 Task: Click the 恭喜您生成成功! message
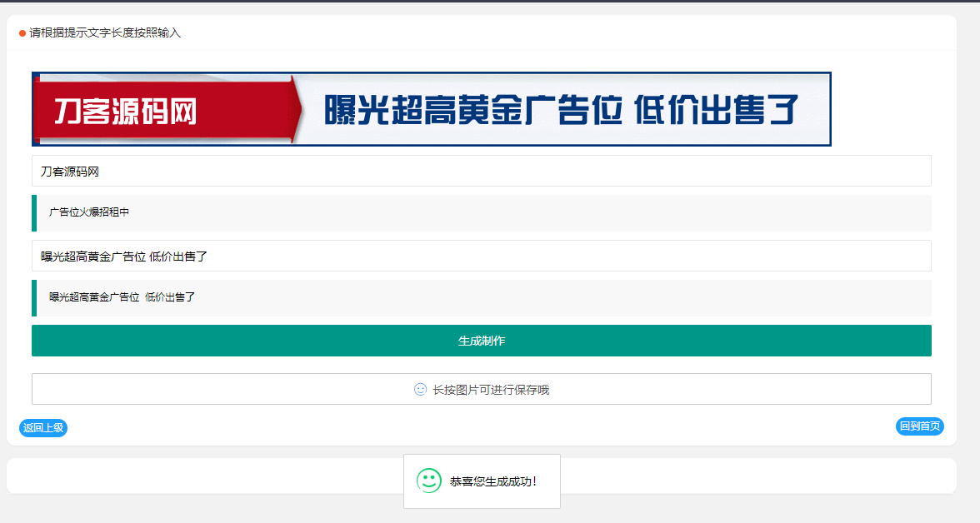[493, 481]
